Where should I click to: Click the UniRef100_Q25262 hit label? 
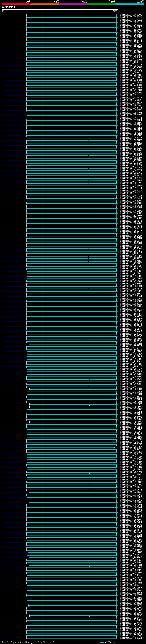[x=131, y=560]
